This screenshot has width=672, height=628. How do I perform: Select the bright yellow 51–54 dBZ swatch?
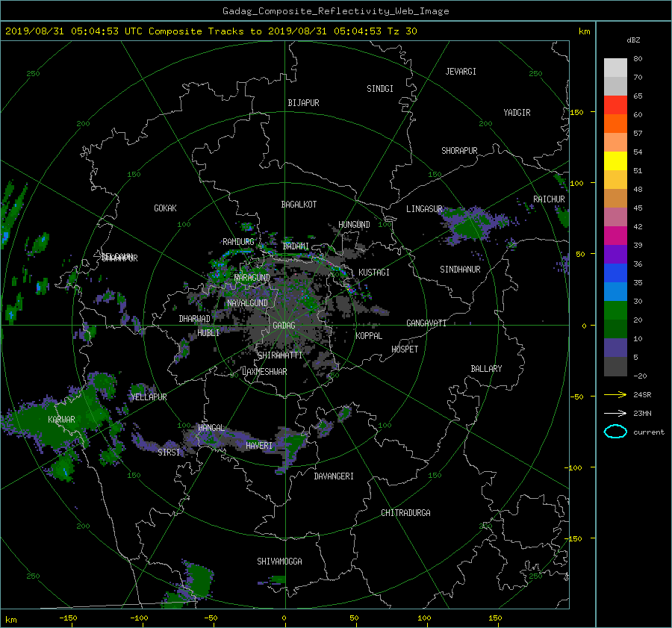(x=615, y=161)
